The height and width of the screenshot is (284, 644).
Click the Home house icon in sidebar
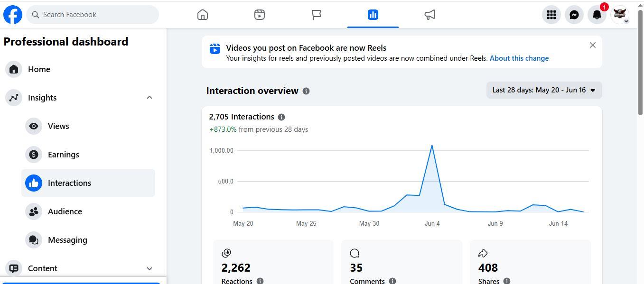point(14,69)
